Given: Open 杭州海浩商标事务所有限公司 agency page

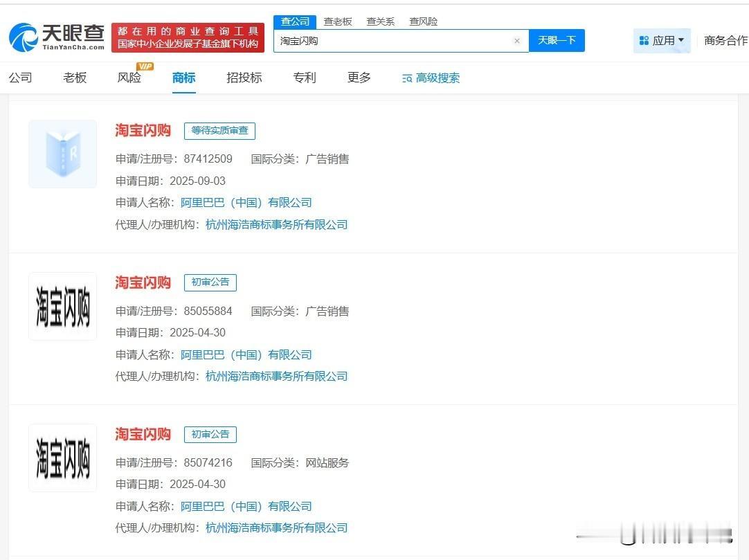Looking at the screenshot, I should pyautogui.click(x=276, y=224).
